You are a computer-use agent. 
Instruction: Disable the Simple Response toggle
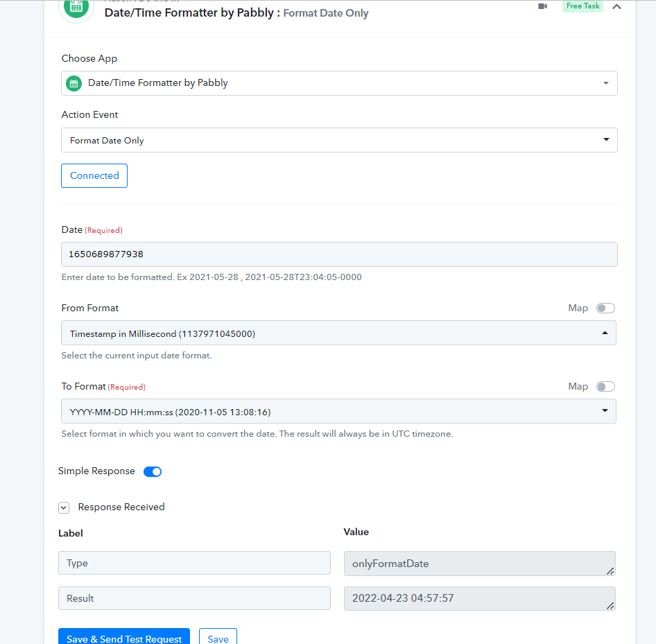point(153,471)
